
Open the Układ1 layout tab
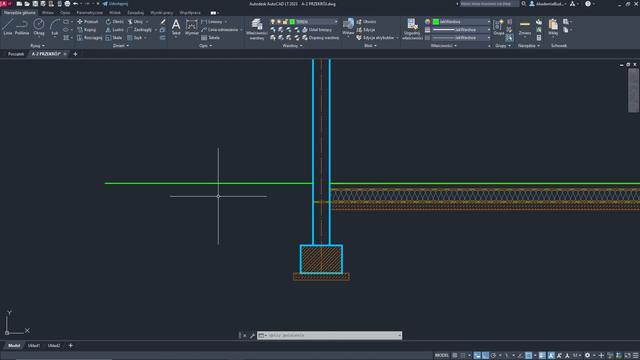[34, 346]
